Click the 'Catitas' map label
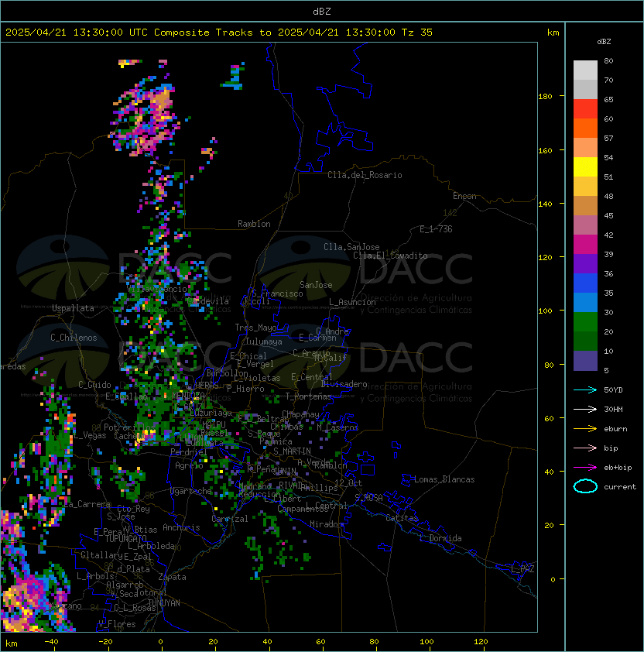 [402, 518]
